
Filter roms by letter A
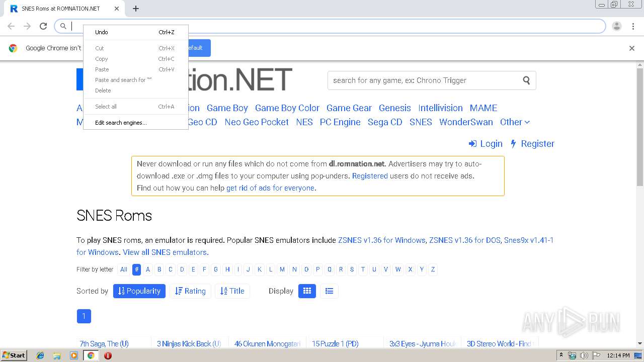coord(148,269)
